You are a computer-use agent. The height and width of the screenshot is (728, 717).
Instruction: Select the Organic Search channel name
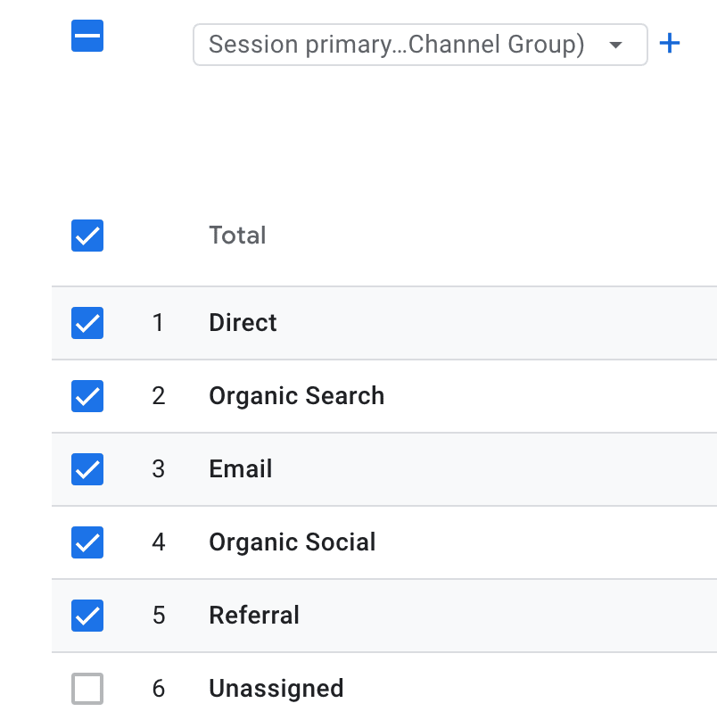point(296,396)
